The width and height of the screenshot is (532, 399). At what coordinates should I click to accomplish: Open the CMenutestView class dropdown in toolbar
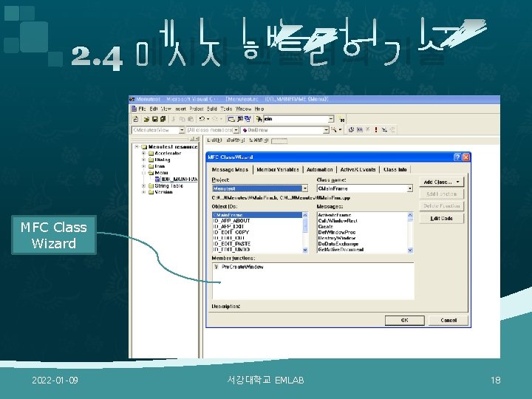(x=182, y=130)
